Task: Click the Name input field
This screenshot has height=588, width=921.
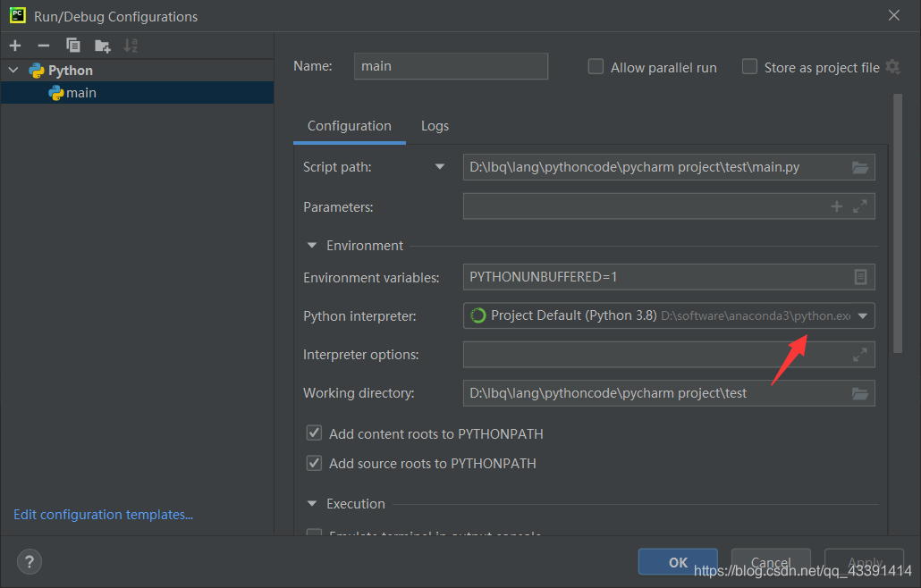Action: [x=451, y=66]
